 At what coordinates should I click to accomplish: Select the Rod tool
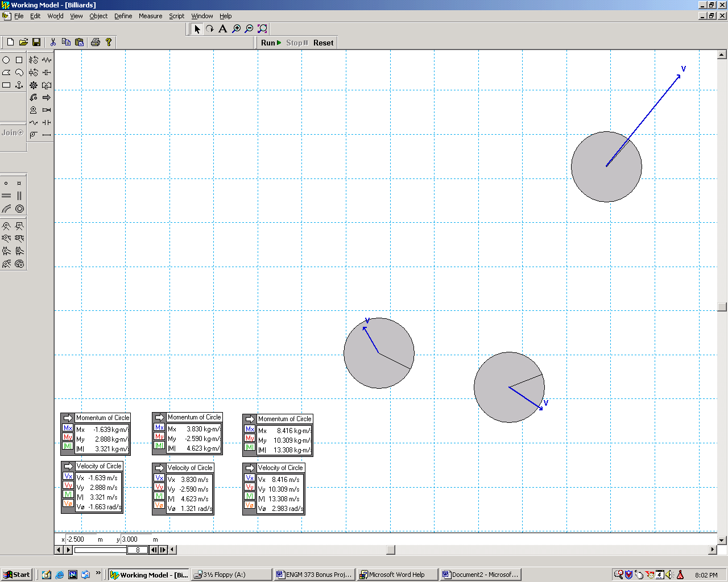pyautogui.click(x=47, y=135)
